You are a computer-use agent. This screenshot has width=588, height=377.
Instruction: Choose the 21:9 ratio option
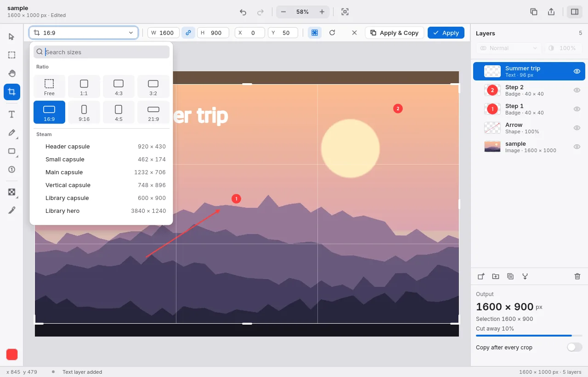click(153, 112)
